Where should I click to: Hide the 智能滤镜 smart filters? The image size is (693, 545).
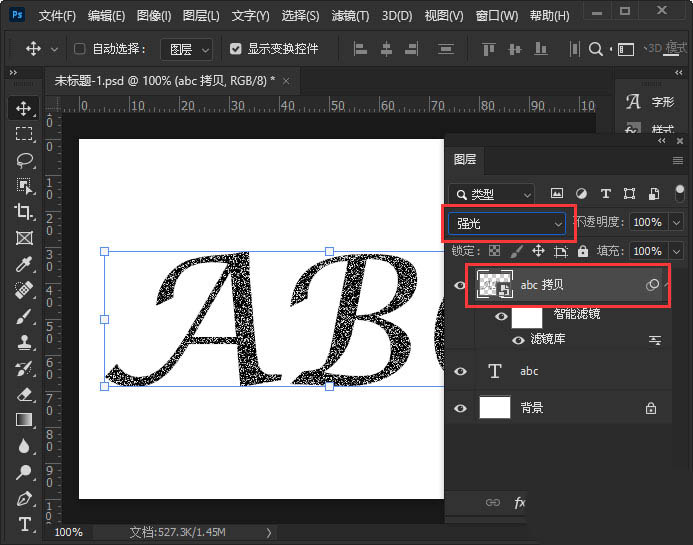pos(501,316)
